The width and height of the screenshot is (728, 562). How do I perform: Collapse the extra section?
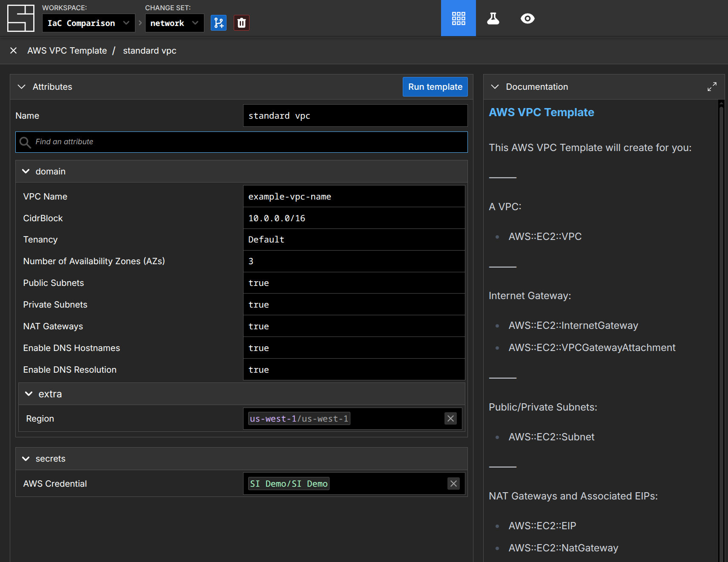[x=29, y=394]
